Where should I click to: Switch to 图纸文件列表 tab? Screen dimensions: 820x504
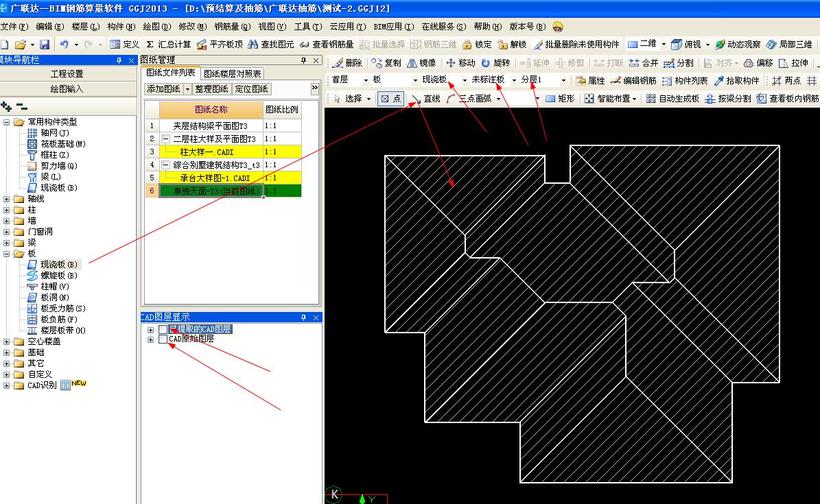point(171,73)
